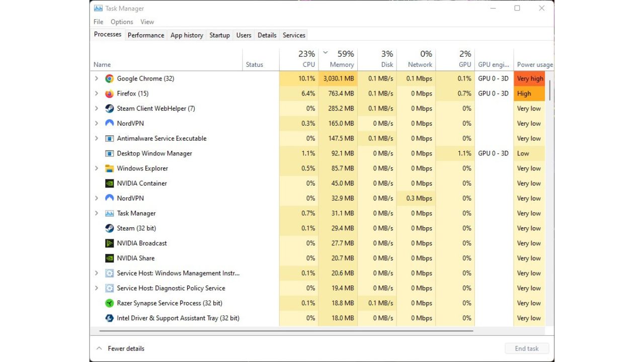The image size is (644, 362).
Task: Click the Windows Explorer folder icon
Action: (x=109, y=168)
